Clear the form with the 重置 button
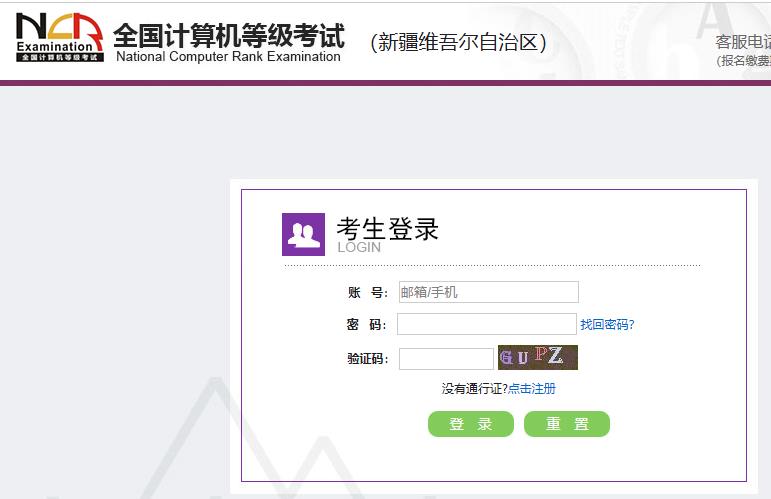Image resolution: width=771 pixels, height=499 pixels. click(x=566, y=424)
